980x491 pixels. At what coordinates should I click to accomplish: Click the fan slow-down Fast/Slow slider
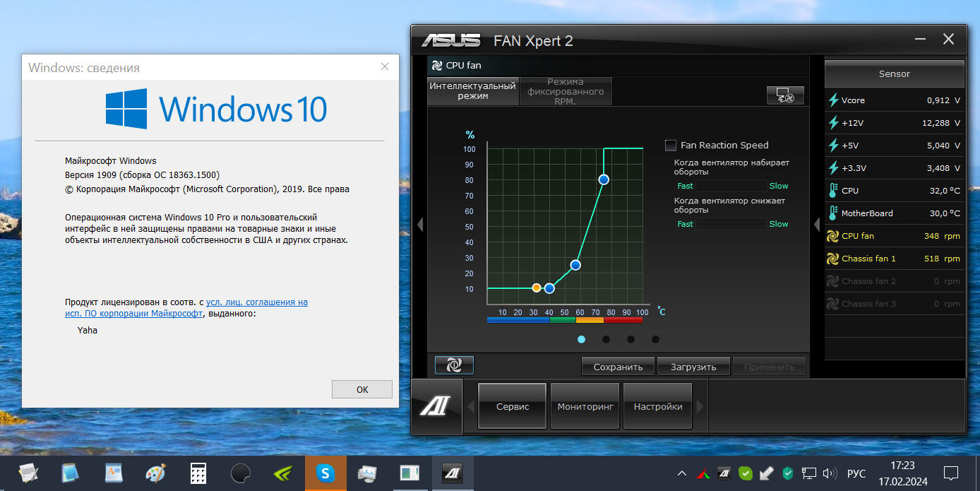click(x=731, y=224)
